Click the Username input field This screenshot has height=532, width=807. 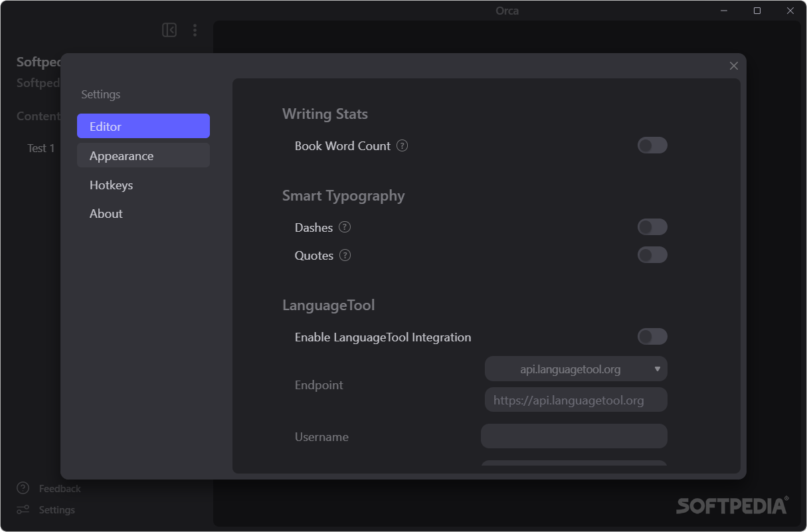coord(574,436)
